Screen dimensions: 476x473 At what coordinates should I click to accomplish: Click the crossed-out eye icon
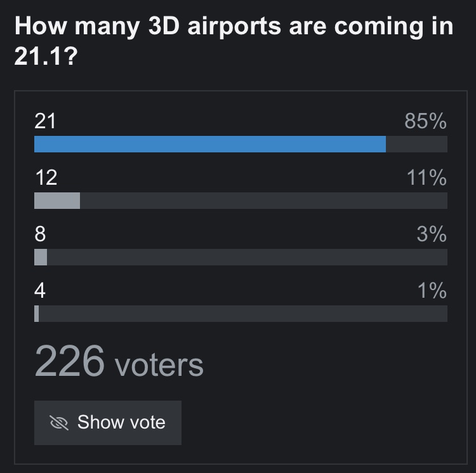click(x=60, y=423)
